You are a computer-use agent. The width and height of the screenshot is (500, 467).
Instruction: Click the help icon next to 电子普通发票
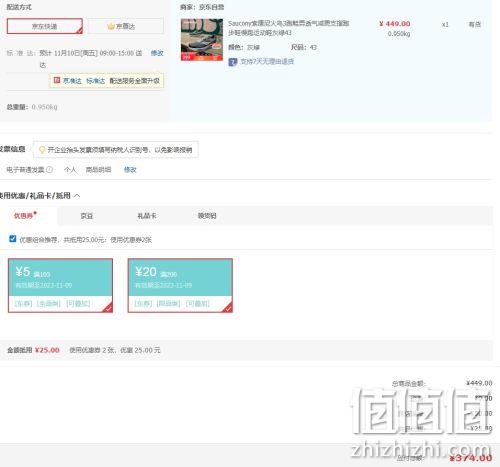pyautogui.click(x=49, y=170)
